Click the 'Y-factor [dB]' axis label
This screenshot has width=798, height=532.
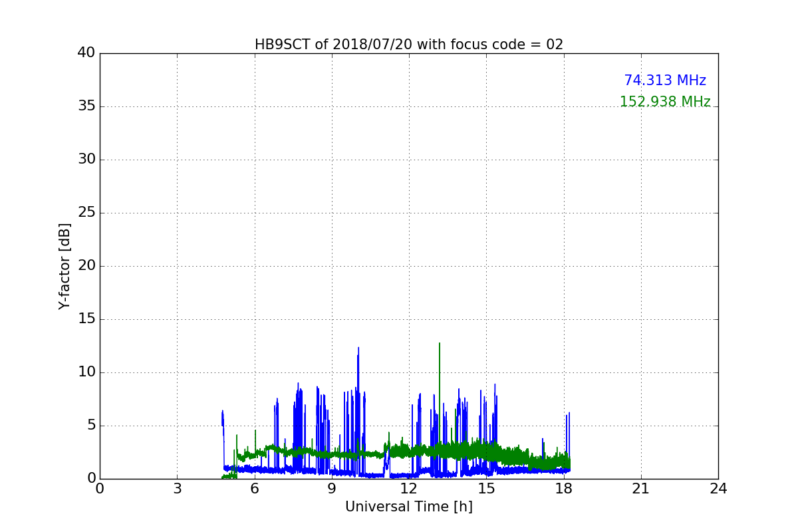tap(65, 266)
